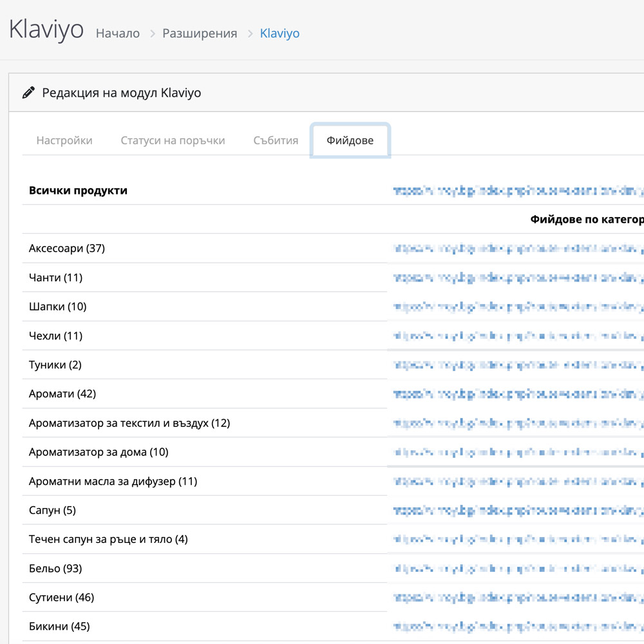Click the Чанти (11) category name
The width and height of the screenshot is (644, 644).
(x=56, y=278)
